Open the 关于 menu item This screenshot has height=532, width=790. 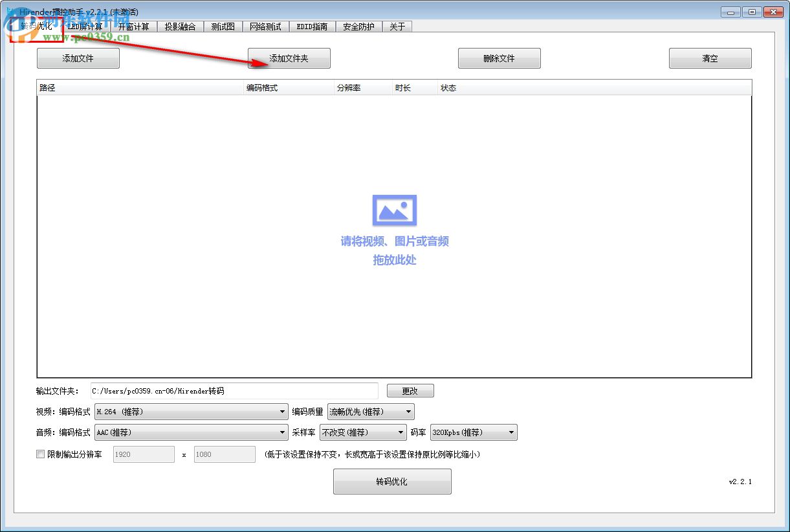(x=397, y=27)
